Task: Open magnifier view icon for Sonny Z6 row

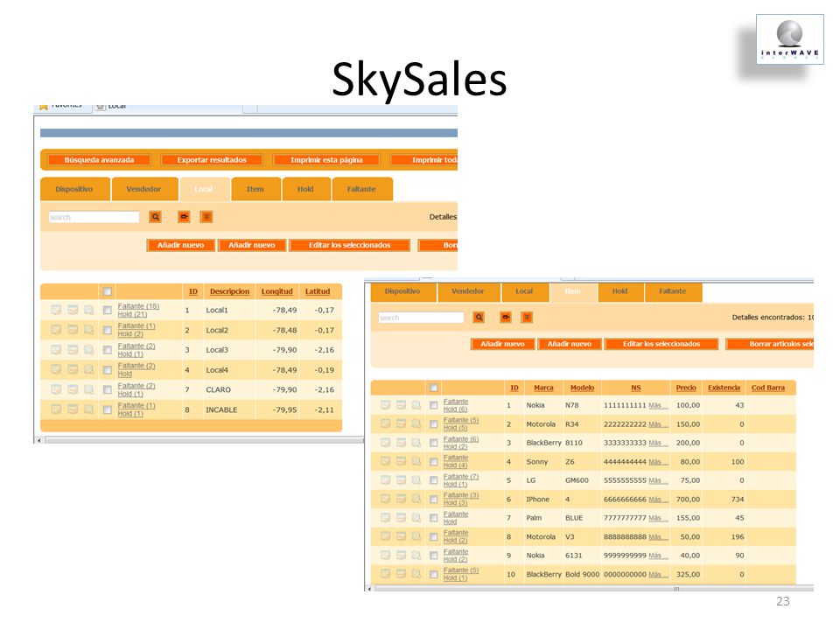Action: 416,461
